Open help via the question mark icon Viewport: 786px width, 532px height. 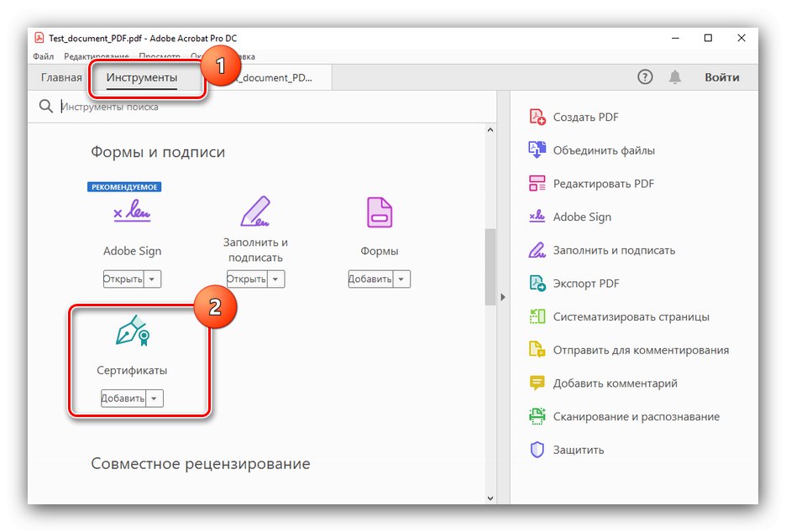(645, 77)
